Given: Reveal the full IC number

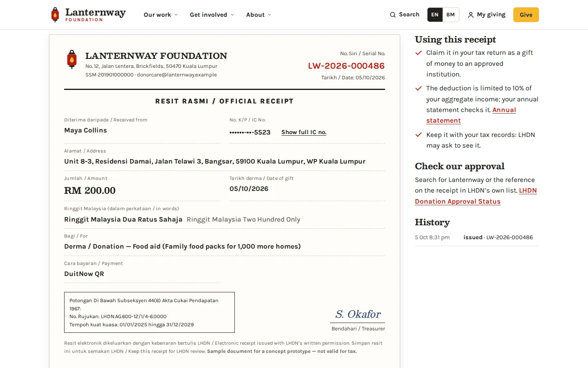Looking at the screenshot, I should [304, 132].
